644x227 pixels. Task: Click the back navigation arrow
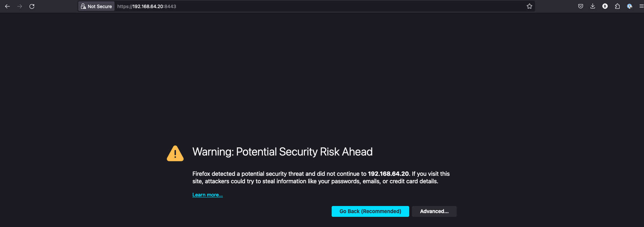pyautogui.click(x=7, y=6)
